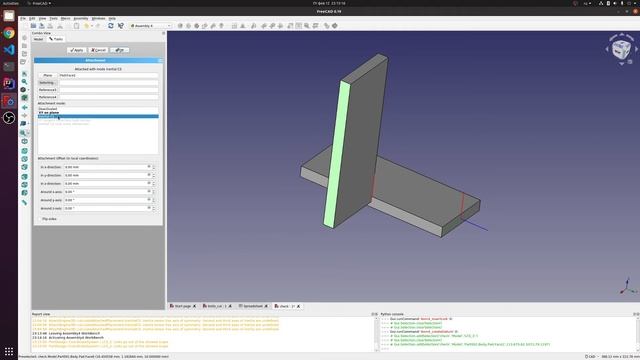Click the first reference input field
This screenshot has height=360, width=640.
tap(109, 76)
